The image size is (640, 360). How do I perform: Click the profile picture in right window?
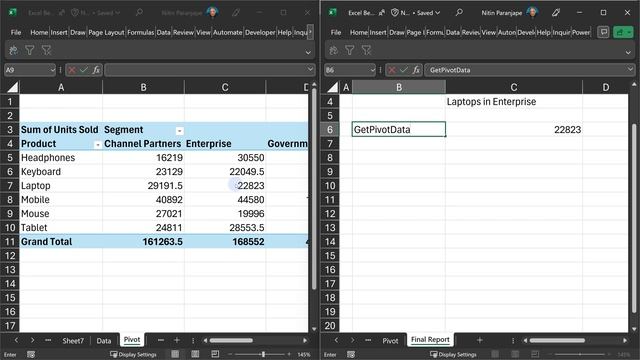[x=532, y=13]
